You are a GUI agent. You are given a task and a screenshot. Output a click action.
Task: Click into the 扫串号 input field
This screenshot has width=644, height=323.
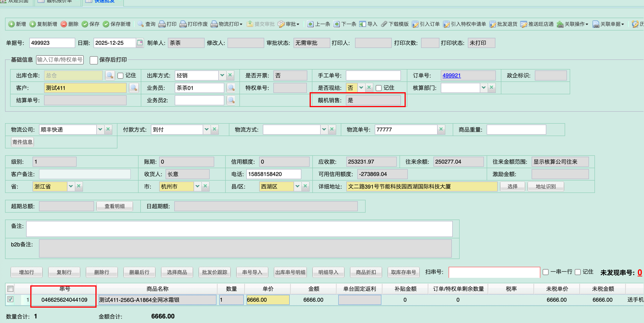click(494, 272)
